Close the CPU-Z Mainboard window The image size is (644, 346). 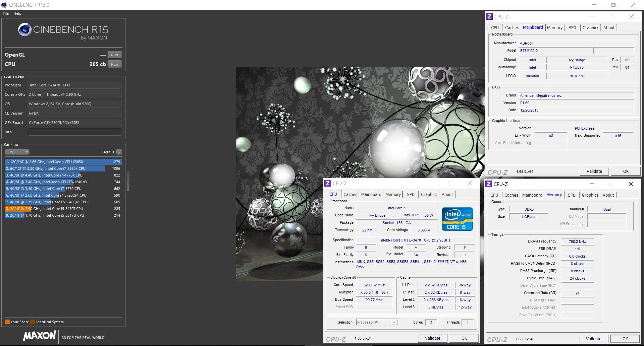(631, 16)
